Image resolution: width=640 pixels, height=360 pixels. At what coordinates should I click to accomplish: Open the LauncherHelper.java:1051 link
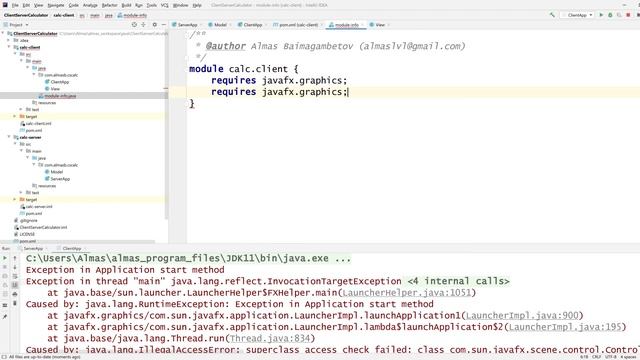pyautogui.click(x=407, y=293)
